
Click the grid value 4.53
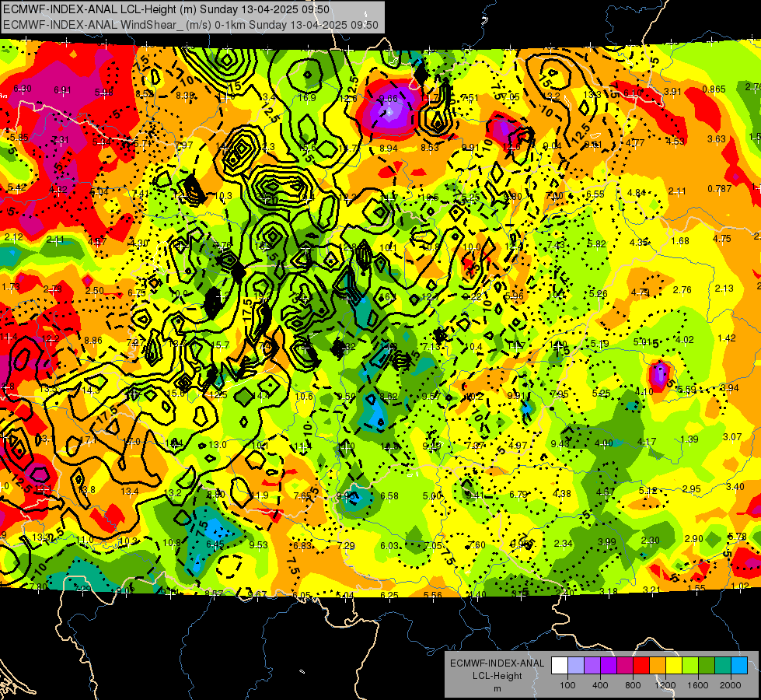point(675,142)
